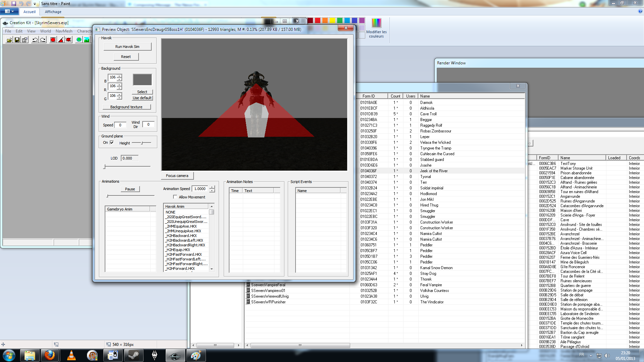This screenshot has height=362, width=644.
Task: Click the Wind Dir input field
Action: [x=149, y=124]
